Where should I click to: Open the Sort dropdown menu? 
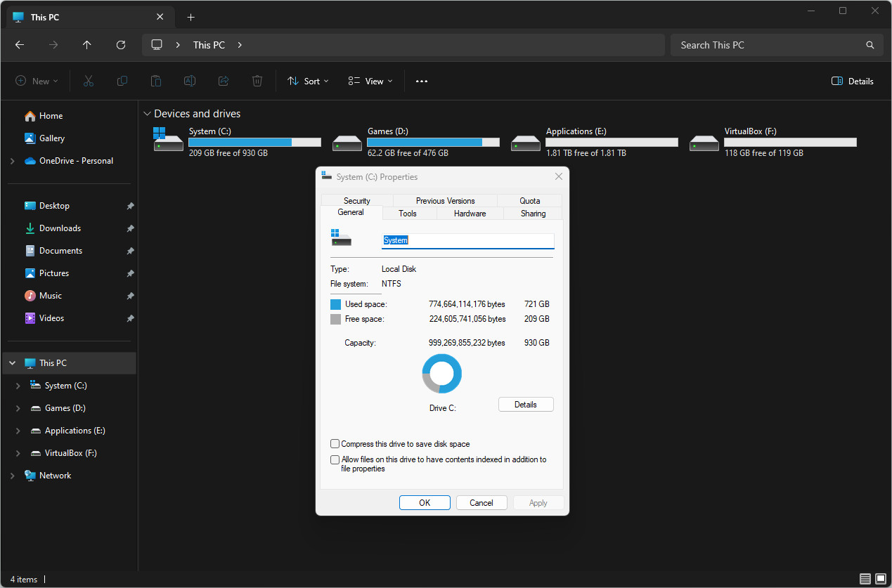pyautogui.click(x=309, y=81)
